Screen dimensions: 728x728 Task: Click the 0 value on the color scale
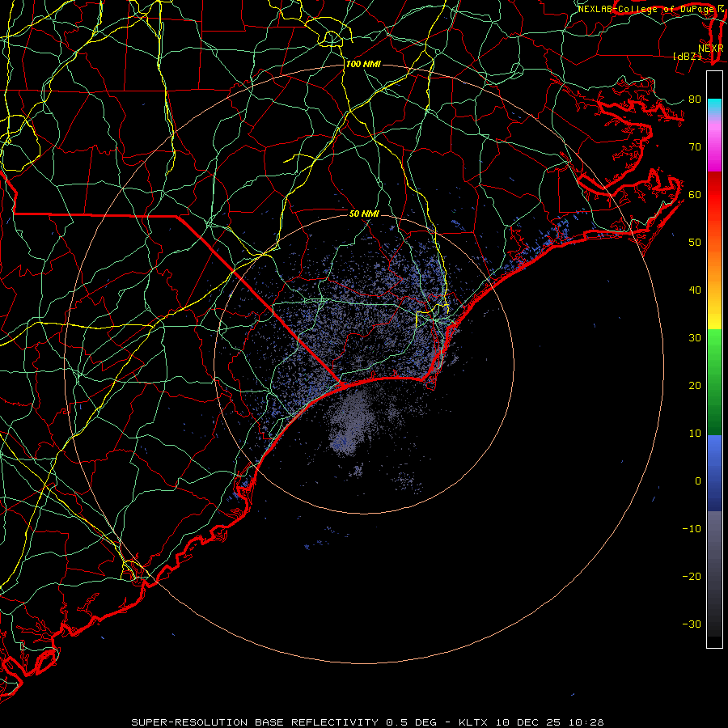pos(698,481)
